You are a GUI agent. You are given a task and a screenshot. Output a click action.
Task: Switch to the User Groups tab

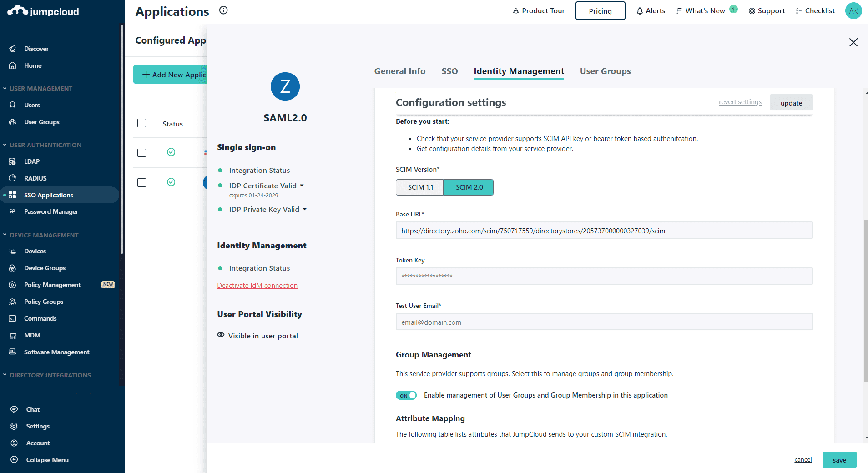(605, 71)
